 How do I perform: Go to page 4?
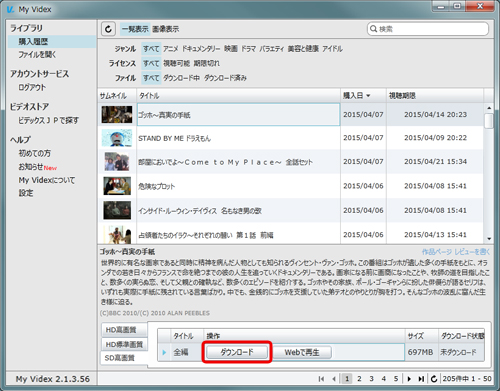384,379
